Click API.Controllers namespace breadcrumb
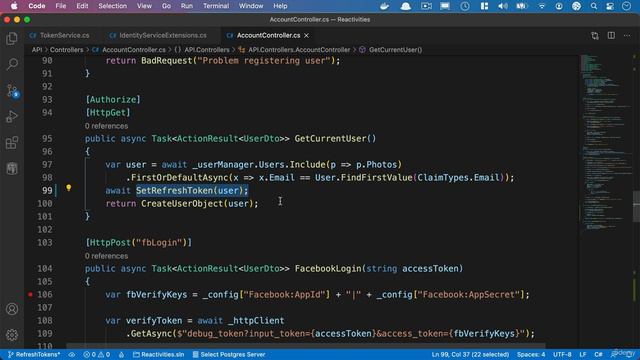640x360 pixels. pos(202,50)
